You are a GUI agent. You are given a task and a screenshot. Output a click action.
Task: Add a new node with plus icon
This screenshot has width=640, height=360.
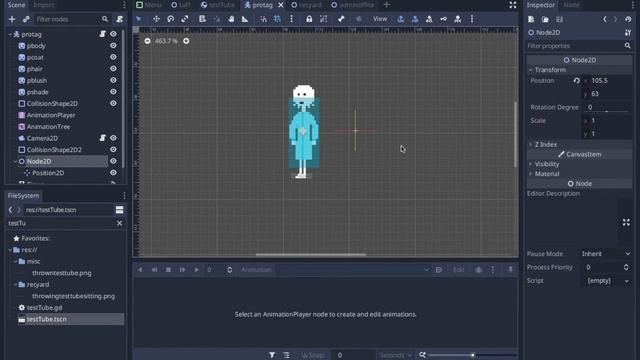[12, 19]
